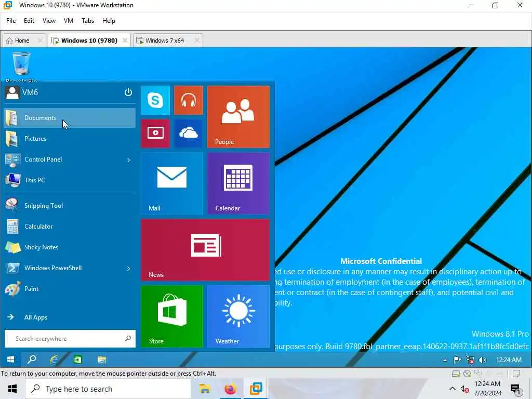Open the Video tile

pos(155,134)
